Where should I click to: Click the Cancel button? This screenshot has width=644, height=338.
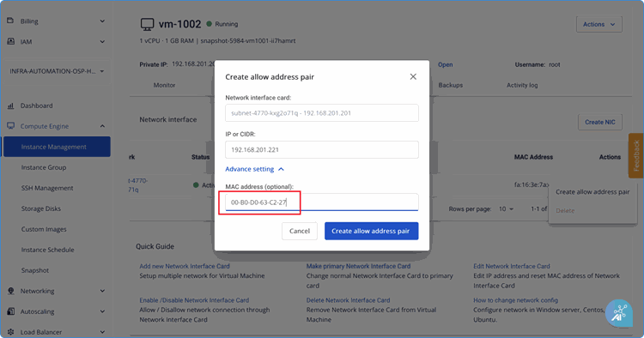[300, 231]
